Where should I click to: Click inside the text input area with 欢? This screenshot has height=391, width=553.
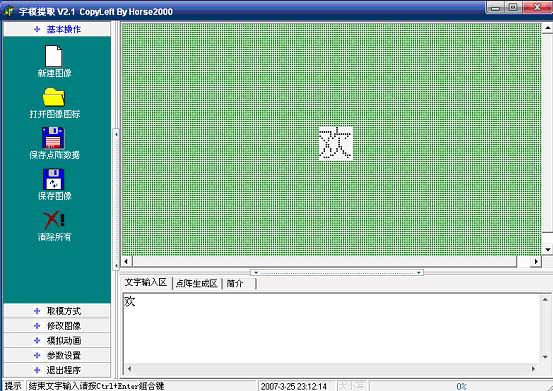[331, 329]
